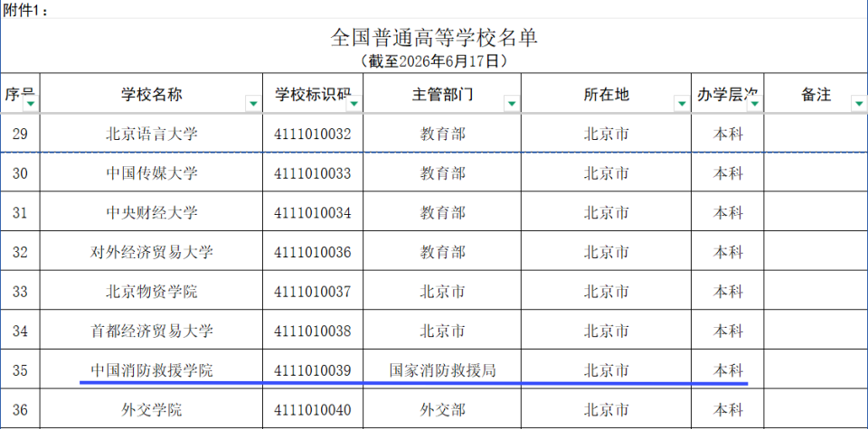Open the 学校标识码 column filter dropdown
868x429 pixels.
click(354, 103)
